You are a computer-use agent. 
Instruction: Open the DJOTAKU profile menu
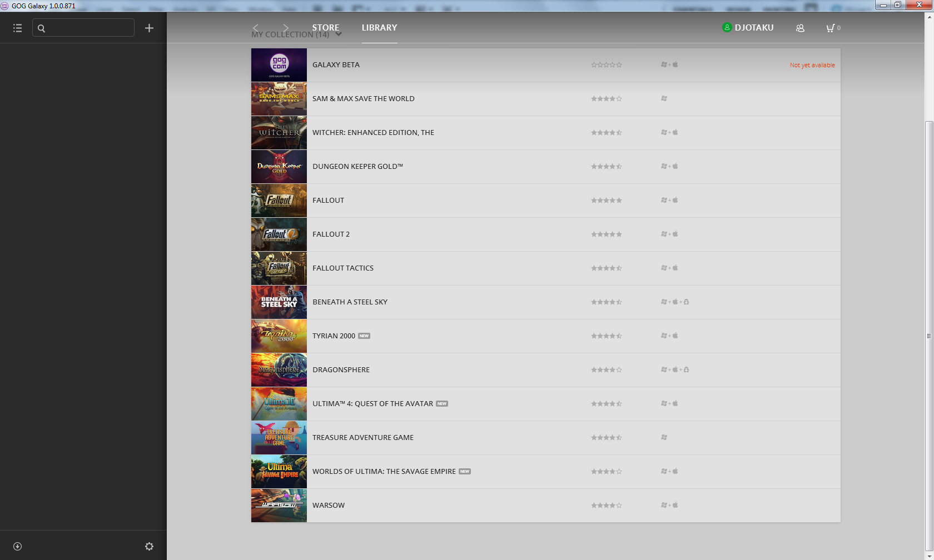click(748, 28)
